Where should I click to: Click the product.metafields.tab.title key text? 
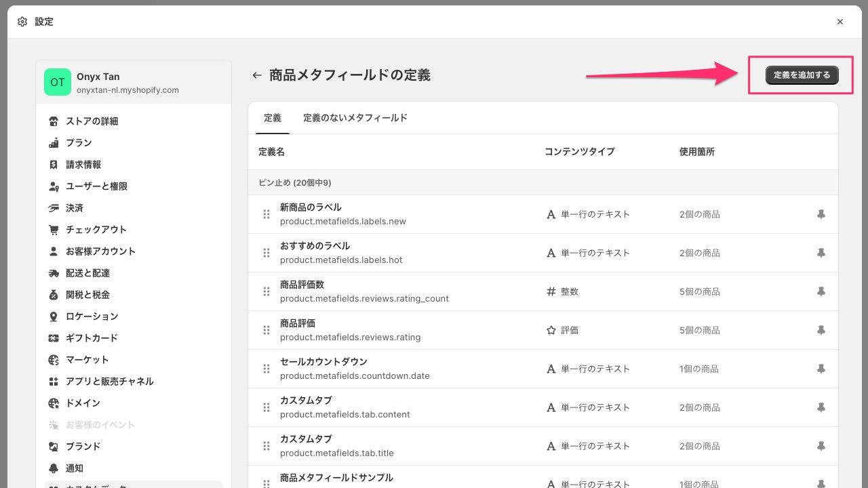(x=337, y=453)
